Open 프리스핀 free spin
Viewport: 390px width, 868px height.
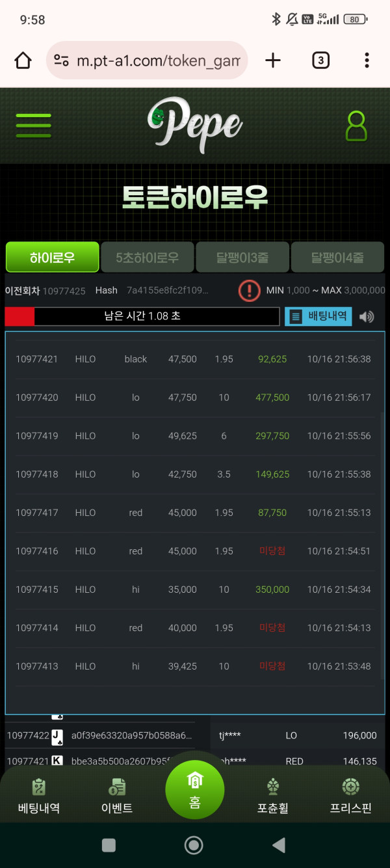coord(350,796)
